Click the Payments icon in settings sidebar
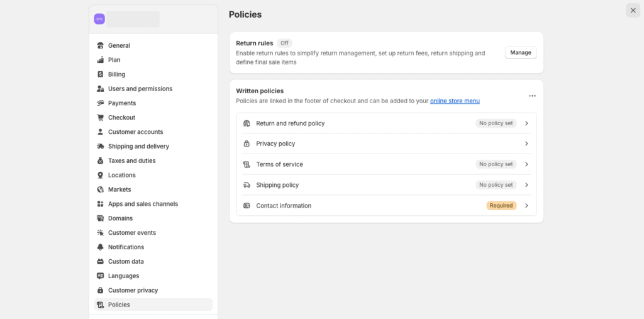The width and height of the screenshot is (644, 319). (x=101, y=103)
